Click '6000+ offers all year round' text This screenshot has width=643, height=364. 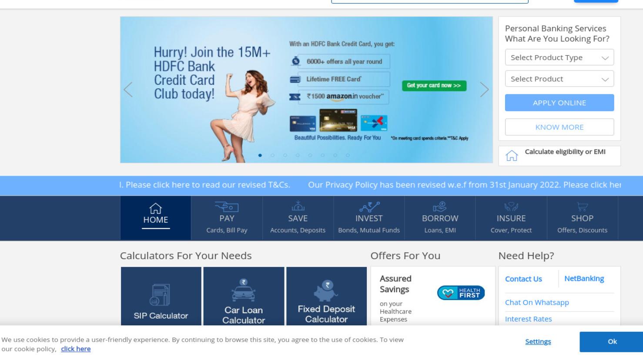344,62
